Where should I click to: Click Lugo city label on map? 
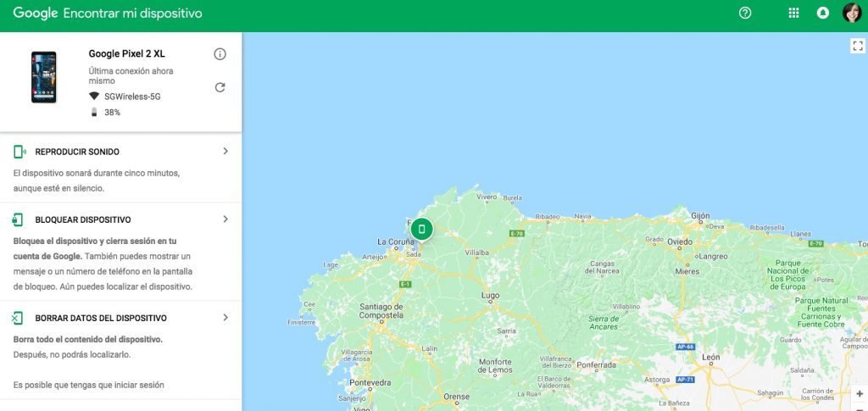tap(491, 296)
